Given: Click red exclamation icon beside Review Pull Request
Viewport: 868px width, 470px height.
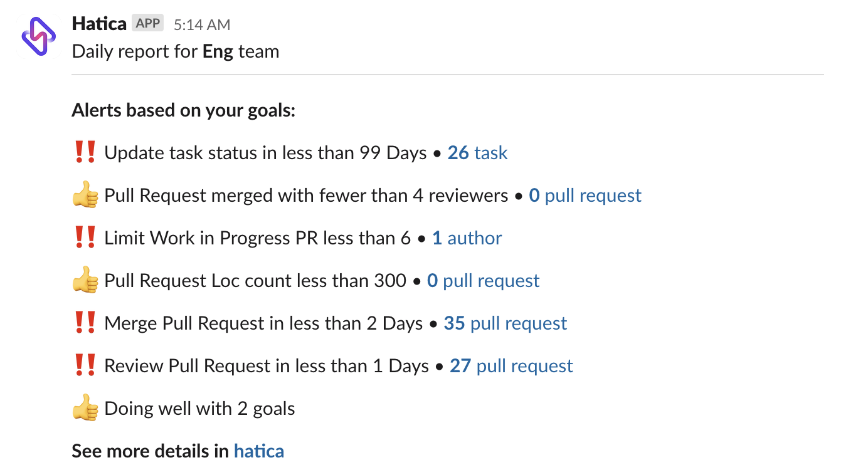Looking at the screenshot, I should [x=85, y=366].
